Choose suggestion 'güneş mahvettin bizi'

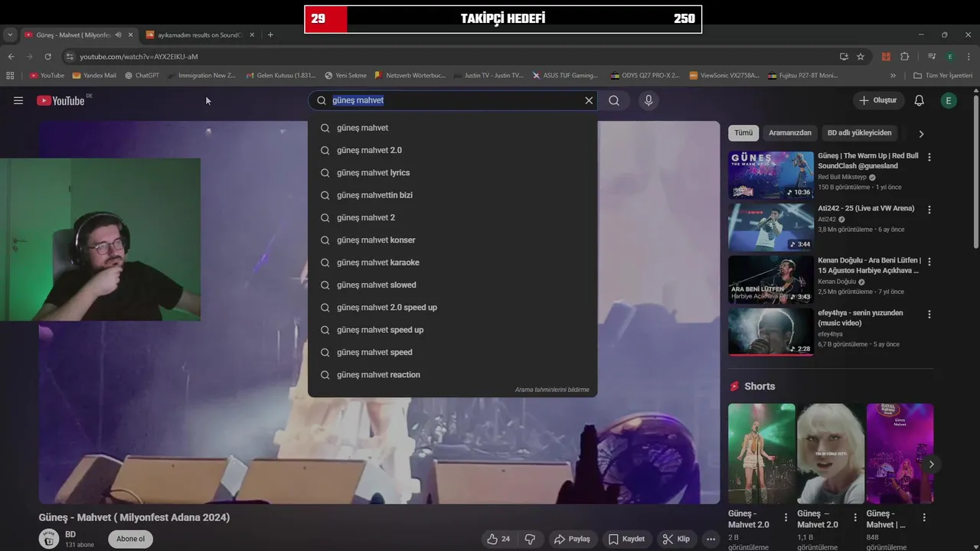click(x=452, y=195)
